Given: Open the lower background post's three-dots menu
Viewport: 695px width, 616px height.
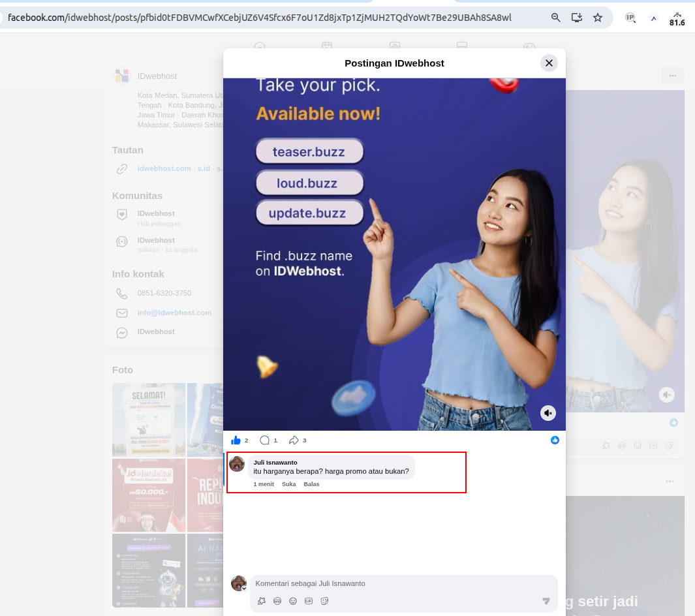Looking at the screenshot, I should [x=670, y=482].
